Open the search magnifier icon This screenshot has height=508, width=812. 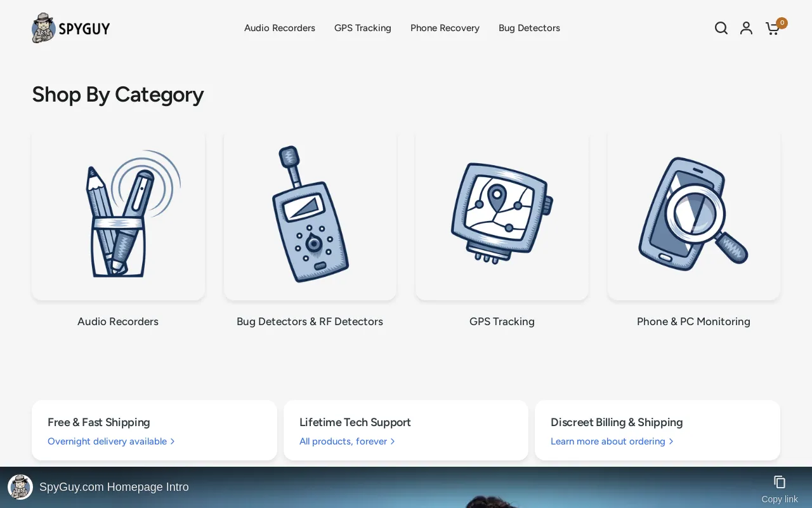click(x=721, y=28)
